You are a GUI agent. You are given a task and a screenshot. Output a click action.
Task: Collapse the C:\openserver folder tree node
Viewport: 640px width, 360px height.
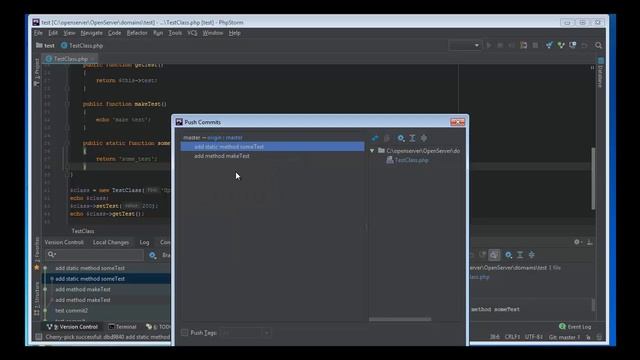372,151
